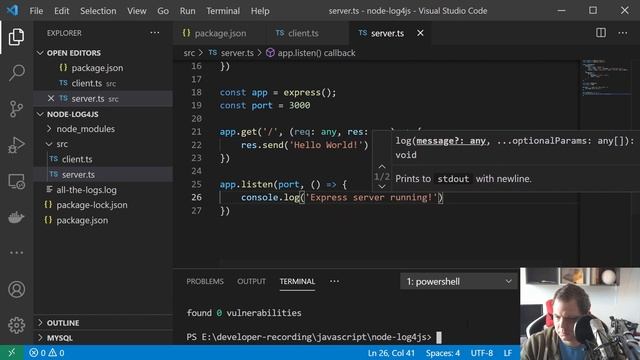Show additional activity bar views
The image size is (640, 360).
point(16,253)
